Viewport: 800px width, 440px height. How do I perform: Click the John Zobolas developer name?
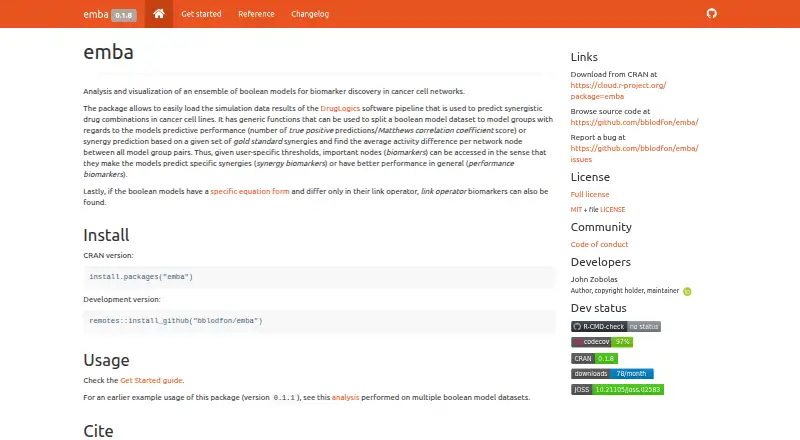594,279
